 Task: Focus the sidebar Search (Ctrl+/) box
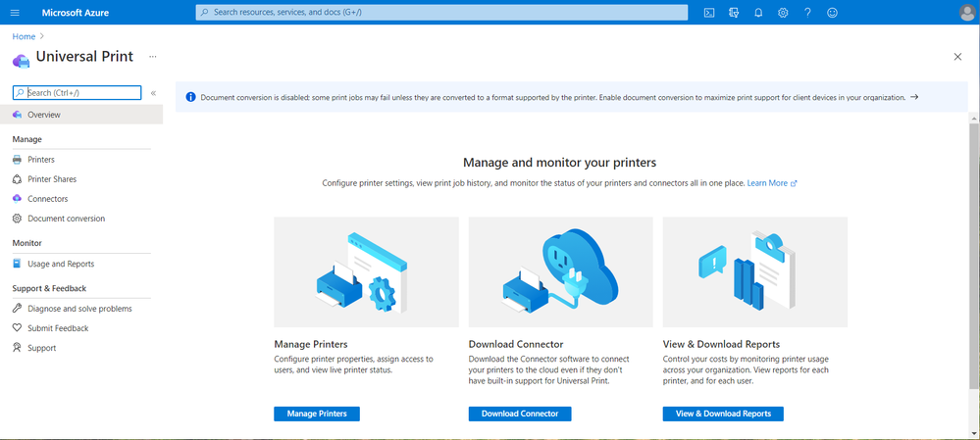(x=77, y=93)
